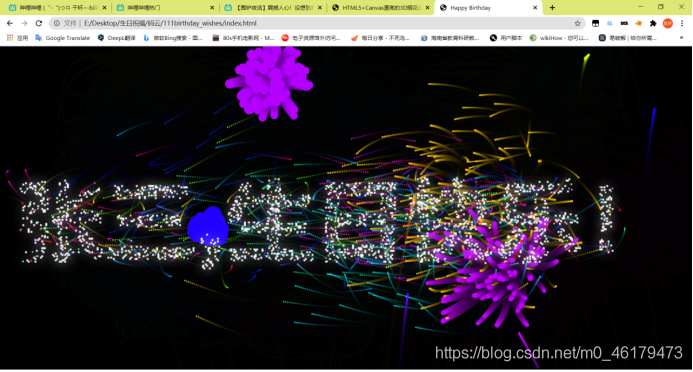Image resolution: width=693 pixels, height=372 pixels.
Task: Open the bookmark with the IE icon
Action: [450, 38]
